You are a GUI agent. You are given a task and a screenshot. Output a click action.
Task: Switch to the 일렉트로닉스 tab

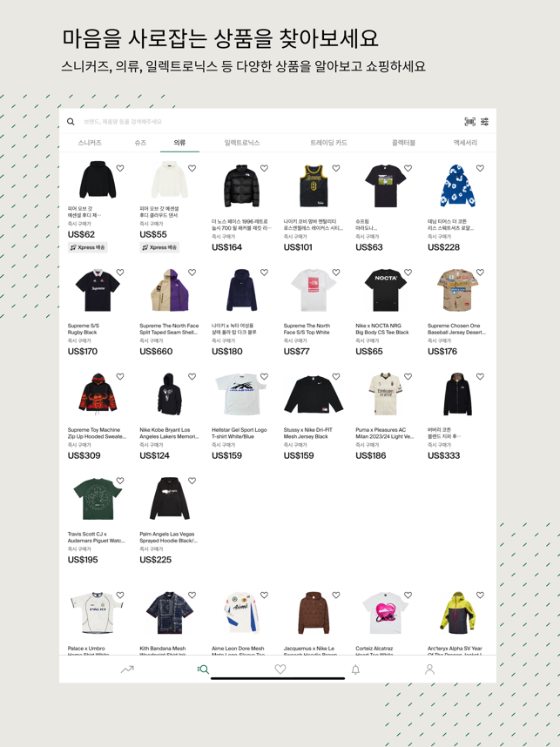[x=242, y=143]
